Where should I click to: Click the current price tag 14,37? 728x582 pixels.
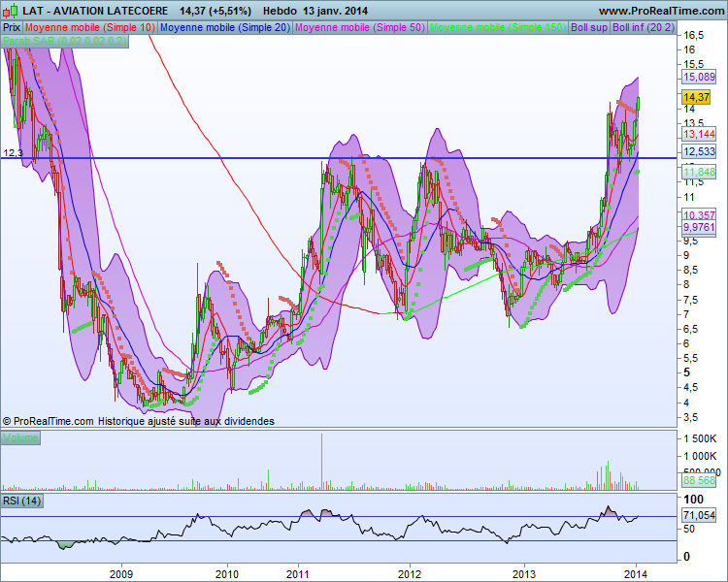(x=696, y=97)
